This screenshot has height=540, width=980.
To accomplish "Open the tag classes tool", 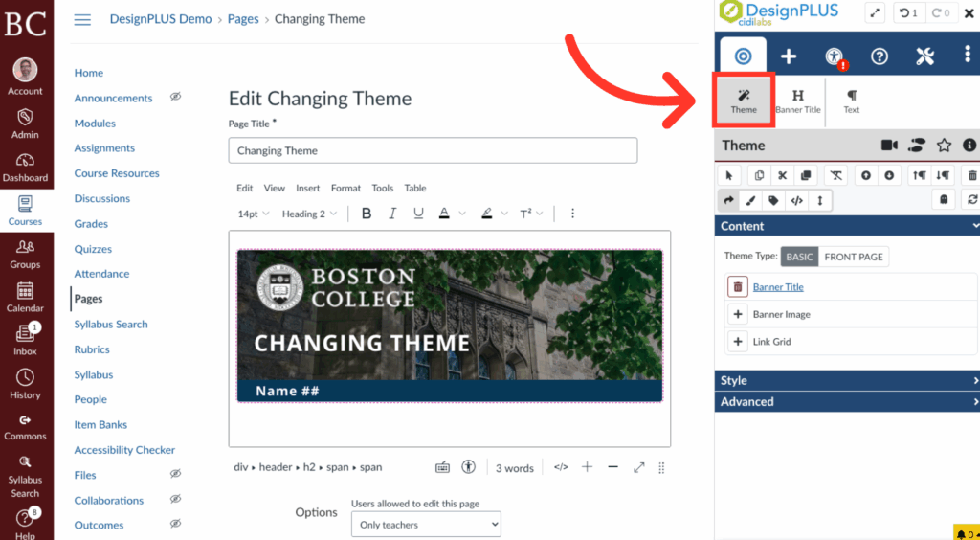I will (773, 200).
